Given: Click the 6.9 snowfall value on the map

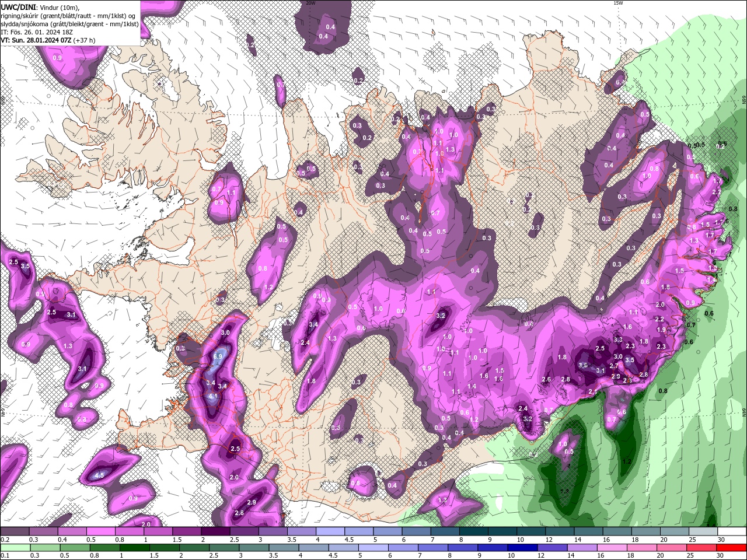Looking at the screenshot, I should 218,356.
